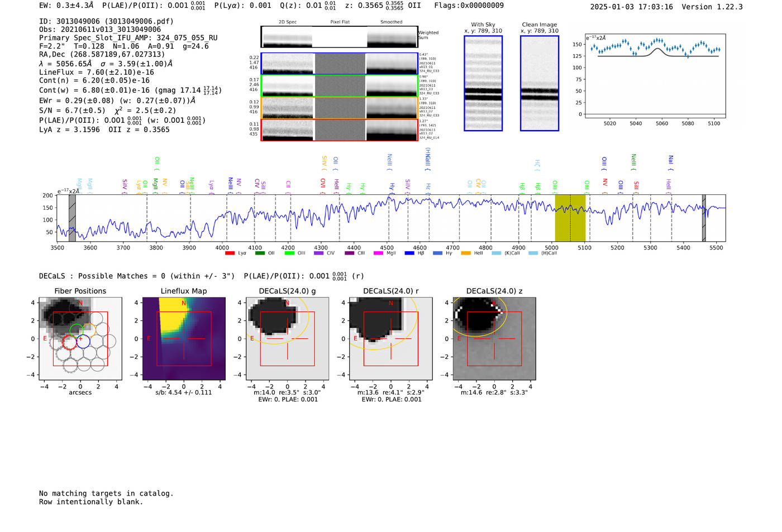The height and width of the screenshot is (532, 782).
Task: Click the orange HeII legend swatch
Action: (x=466, y=253)
